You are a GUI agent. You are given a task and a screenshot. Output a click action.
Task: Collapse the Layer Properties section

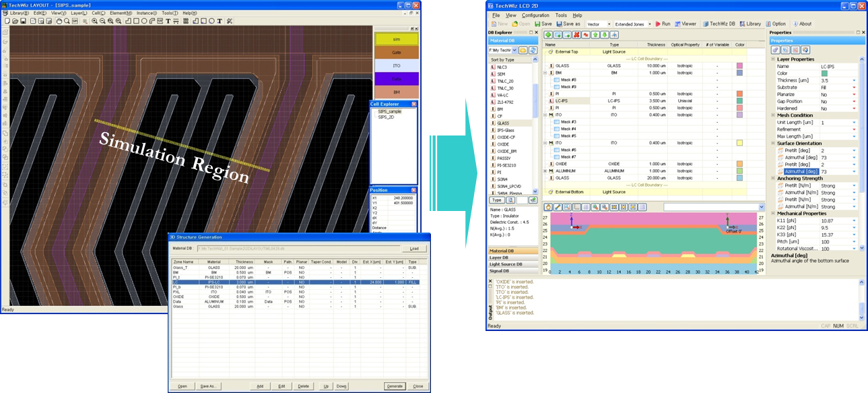pos(773,59)
